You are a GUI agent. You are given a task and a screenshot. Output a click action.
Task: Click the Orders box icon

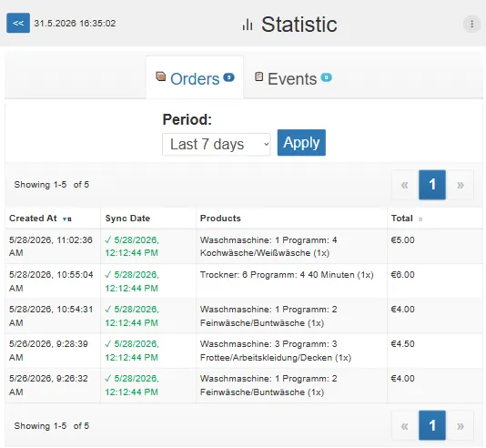[x=160, y=76]
